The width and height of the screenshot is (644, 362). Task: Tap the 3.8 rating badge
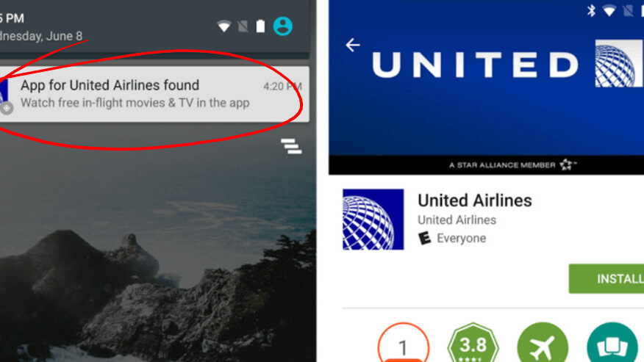(x=473, y=343)
